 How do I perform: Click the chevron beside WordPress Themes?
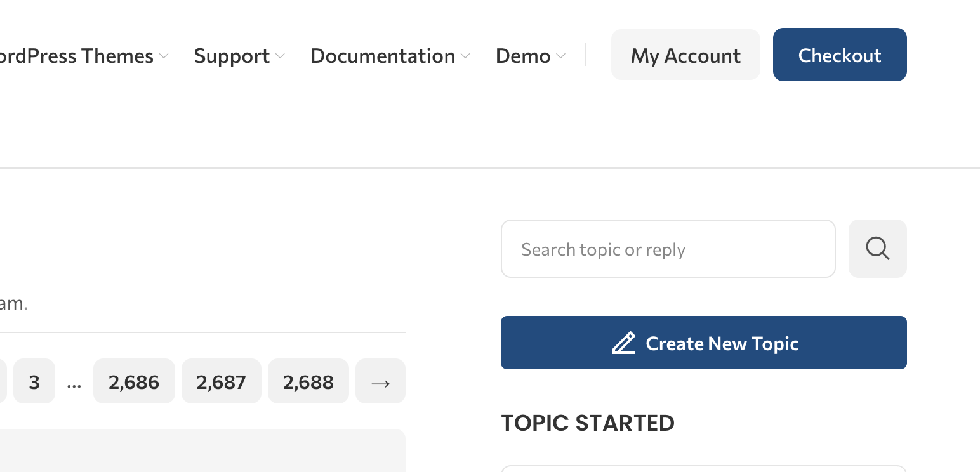click(164, 56)
